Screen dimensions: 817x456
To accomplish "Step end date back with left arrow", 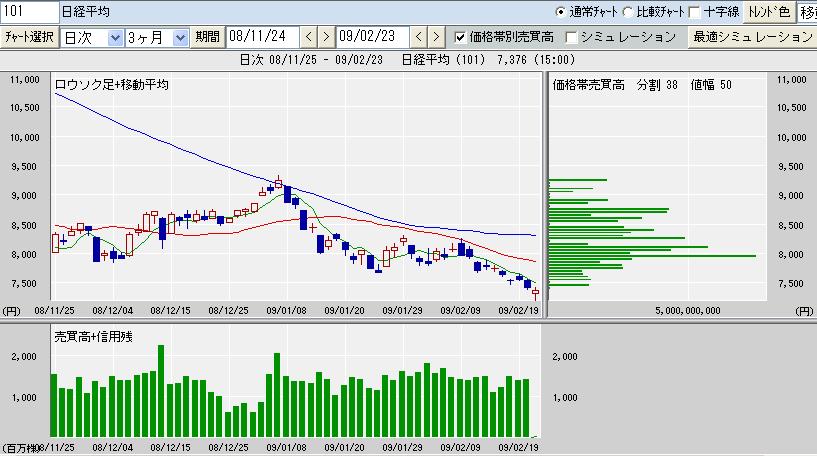I will coord(419,37).
